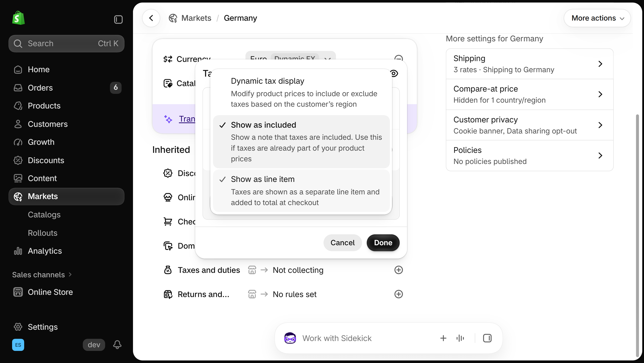Click the Dom... cursor icon under Inherited
The height and width of the screenshot is (363, 644).
click(x=168, y=246)
